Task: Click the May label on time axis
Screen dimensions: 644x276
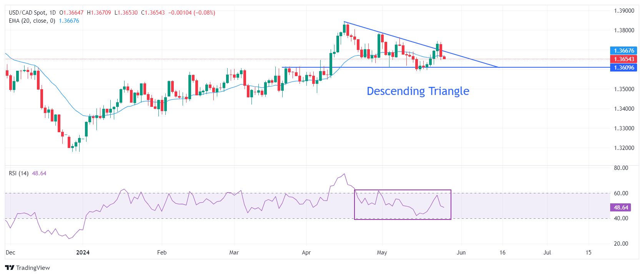Action: point(382,253)
